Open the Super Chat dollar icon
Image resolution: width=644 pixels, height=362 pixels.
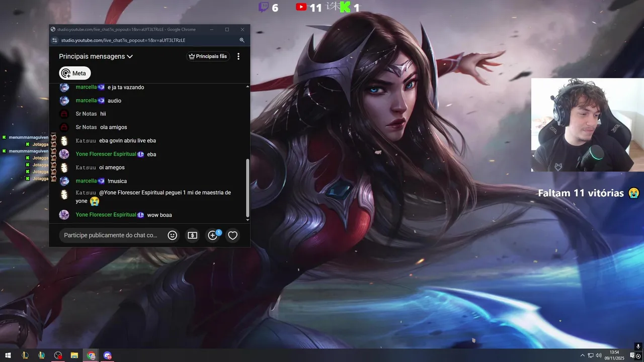click(192, 235)
